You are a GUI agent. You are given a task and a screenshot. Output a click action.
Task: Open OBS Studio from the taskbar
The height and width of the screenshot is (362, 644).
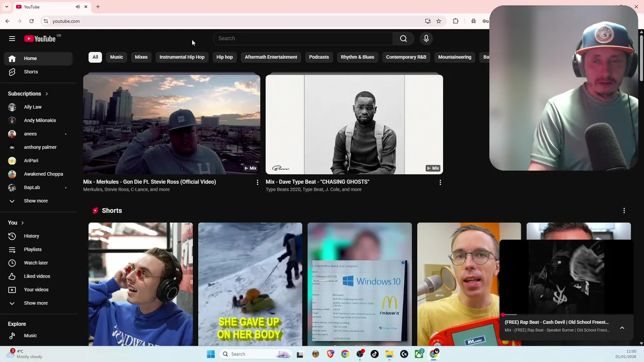[x=360, y=354]
